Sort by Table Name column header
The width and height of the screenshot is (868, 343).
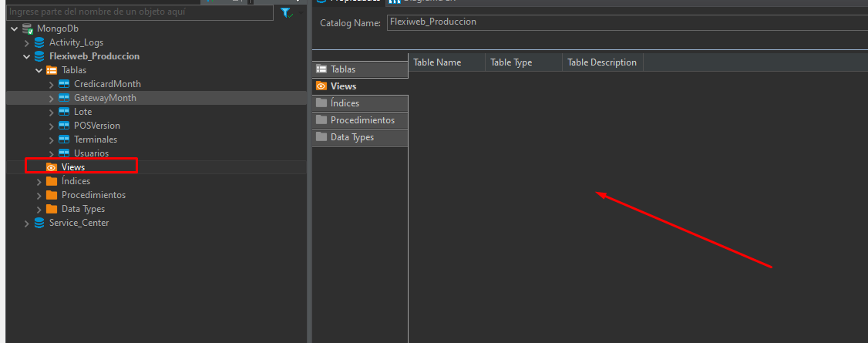click(x=446, y=62)
